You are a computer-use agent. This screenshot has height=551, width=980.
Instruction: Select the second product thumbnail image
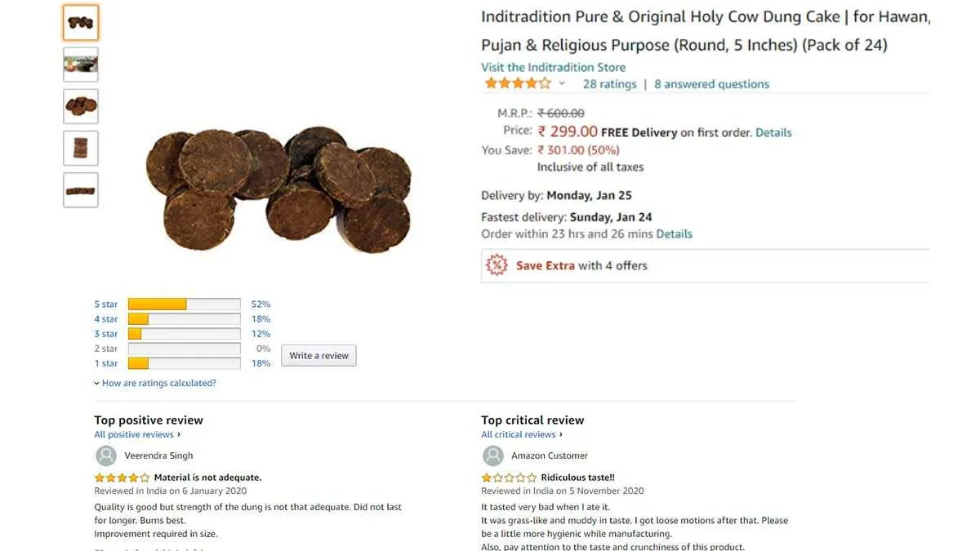(x=81, y=64)
